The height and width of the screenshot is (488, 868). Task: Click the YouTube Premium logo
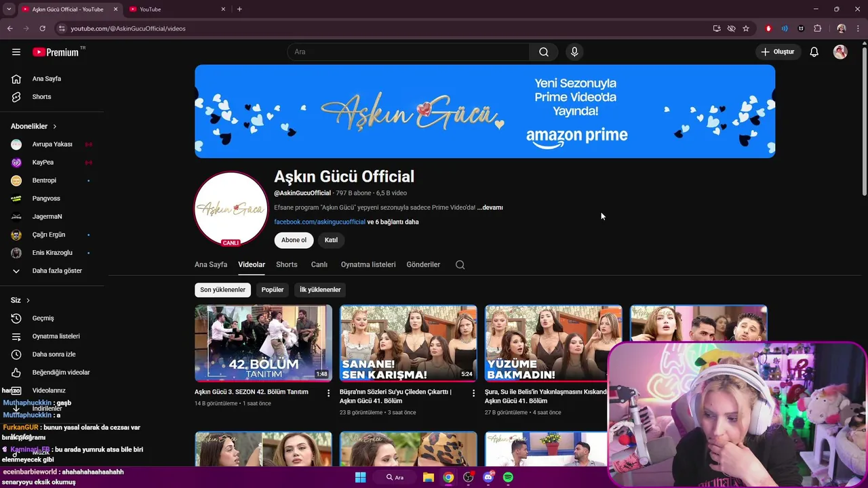coord(57,52)
